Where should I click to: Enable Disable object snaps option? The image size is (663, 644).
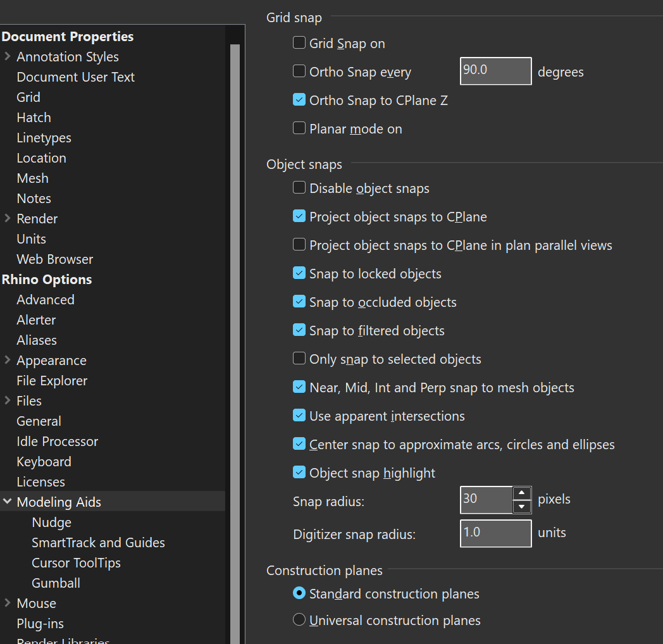coord(299,187)
